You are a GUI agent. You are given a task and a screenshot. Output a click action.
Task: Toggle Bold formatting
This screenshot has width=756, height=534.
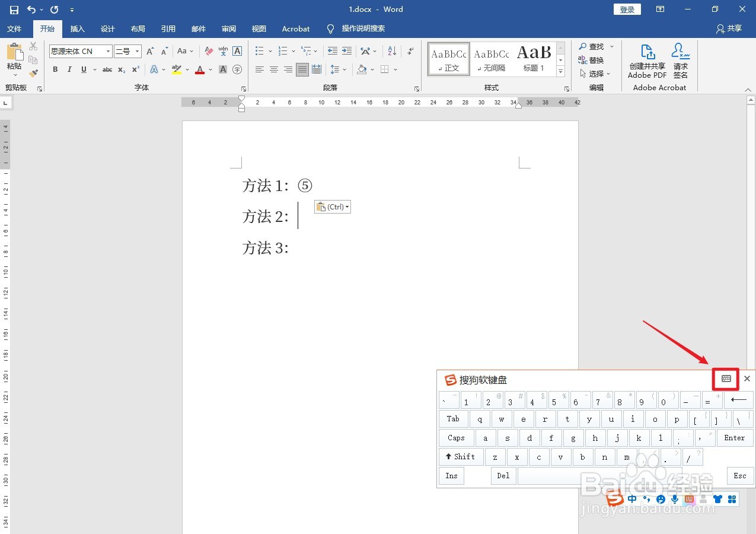coord(55,69)
